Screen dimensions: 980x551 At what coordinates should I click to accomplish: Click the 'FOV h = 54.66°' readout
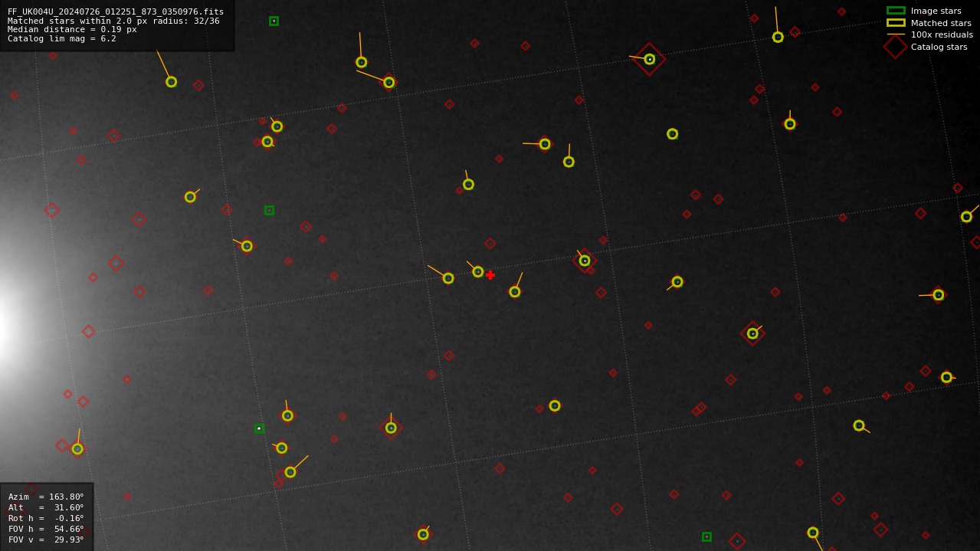point(46,529)
